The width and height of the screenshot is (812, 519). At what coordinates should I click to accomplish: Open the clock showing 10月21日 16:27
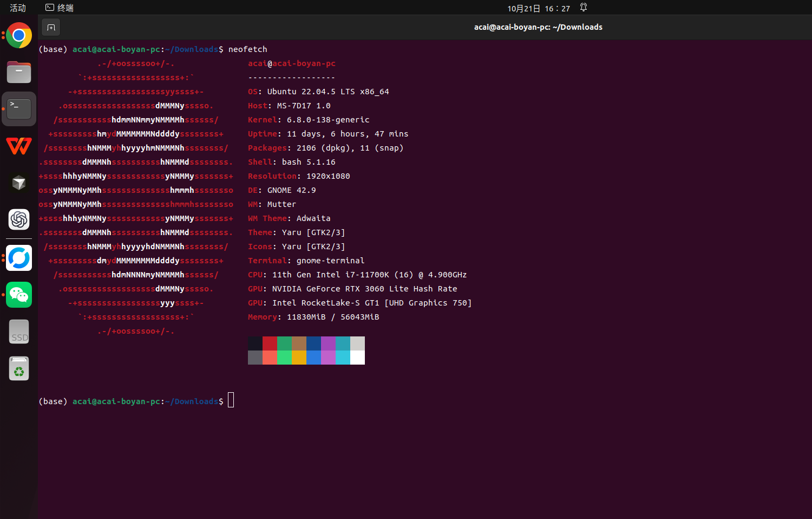tap(539, 8)
